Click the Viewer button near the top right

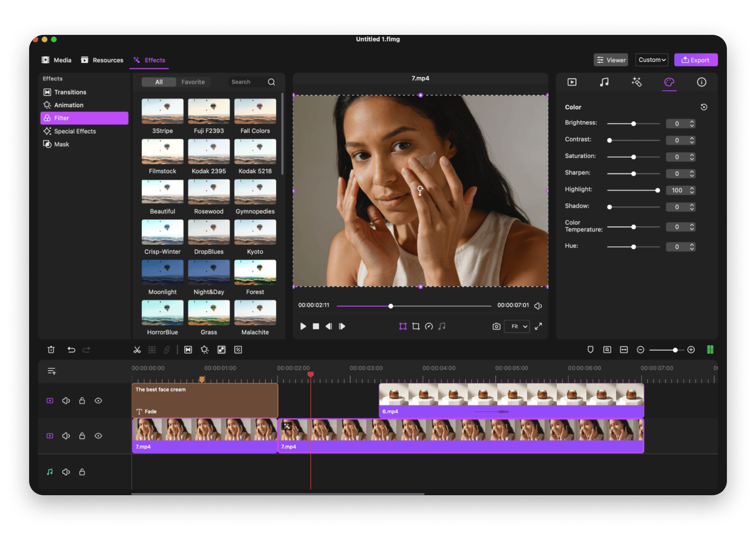(611, 60)
